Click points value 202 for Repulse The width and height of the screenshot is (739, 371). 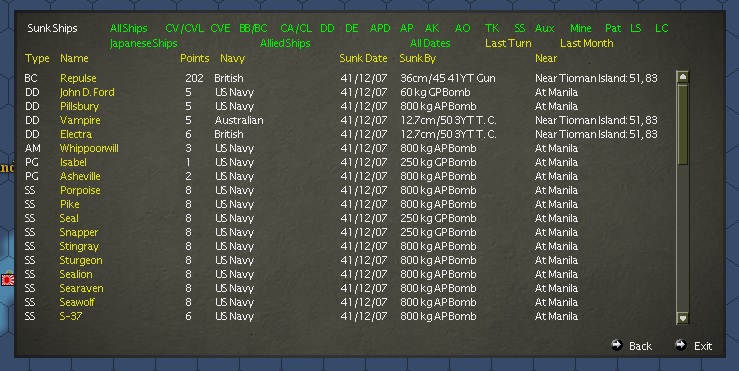tap(194, 78)
